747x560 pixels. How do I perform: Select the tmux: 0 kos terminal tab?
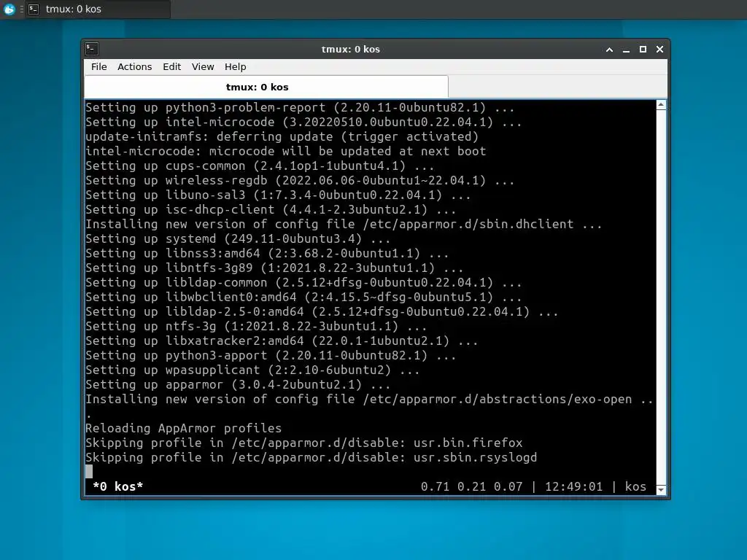point(266,87)
